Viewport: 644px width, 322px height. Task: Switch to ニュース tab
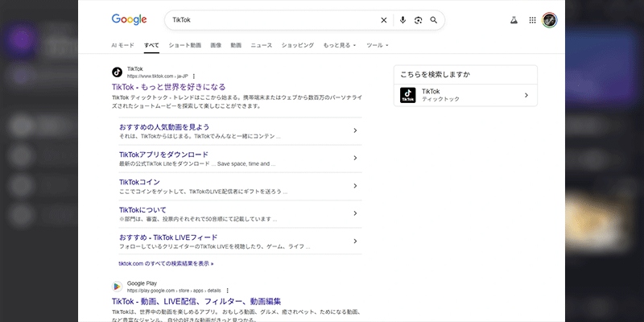tap(261, 45)
